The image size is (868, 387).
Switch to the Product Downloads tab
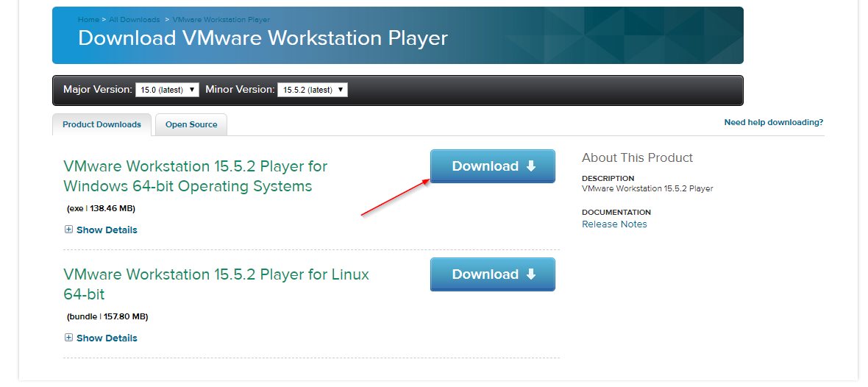(x=102, y=124)
